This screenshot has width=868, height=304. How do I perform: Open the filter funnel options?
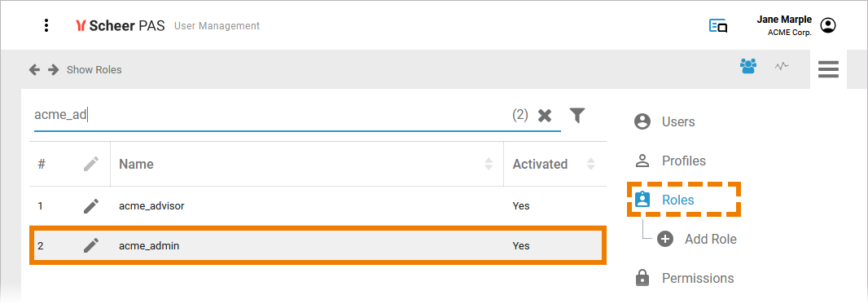click(x=577, y=115)
